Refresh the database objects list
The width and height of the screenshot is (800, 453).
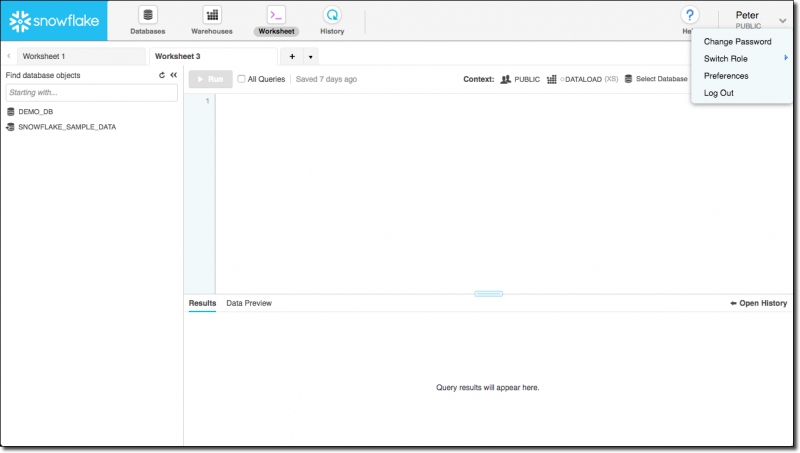tap(162, 75)
